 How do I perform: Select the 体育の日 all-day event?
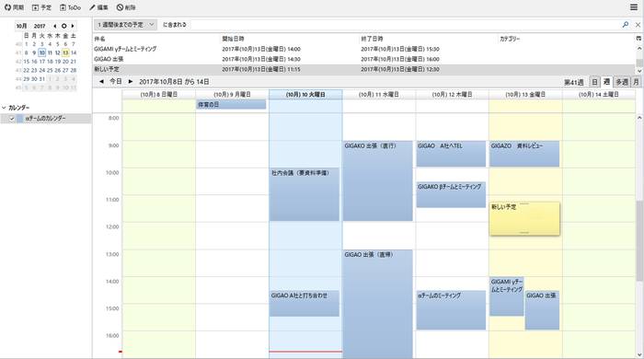(x=231, y=105)
